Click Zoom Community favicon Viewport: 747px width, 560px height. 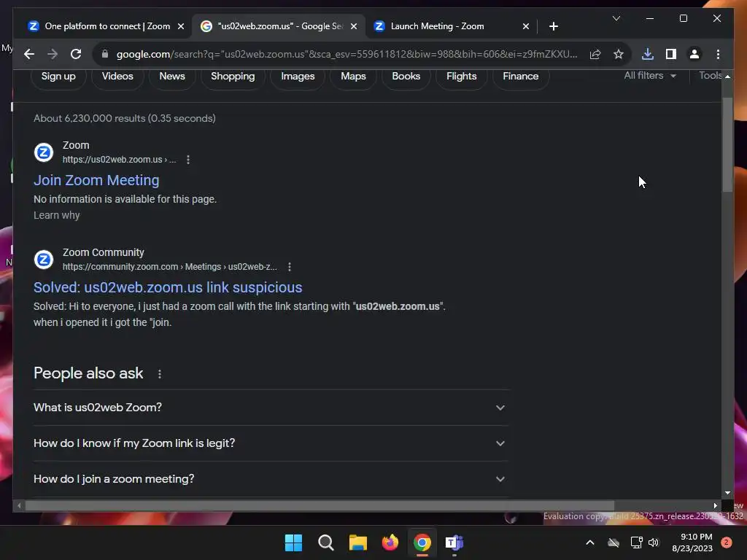click(x=44, y=260)
